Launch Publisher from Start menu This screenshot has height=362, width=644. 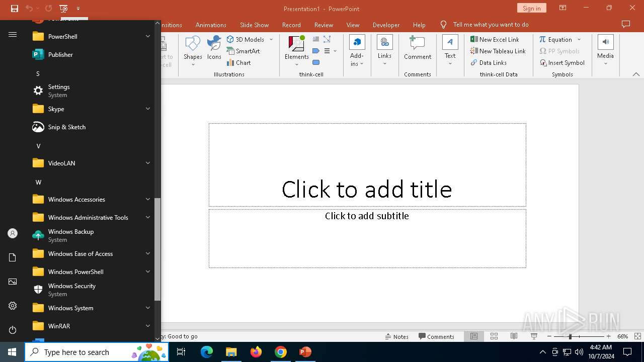(91, 54)
